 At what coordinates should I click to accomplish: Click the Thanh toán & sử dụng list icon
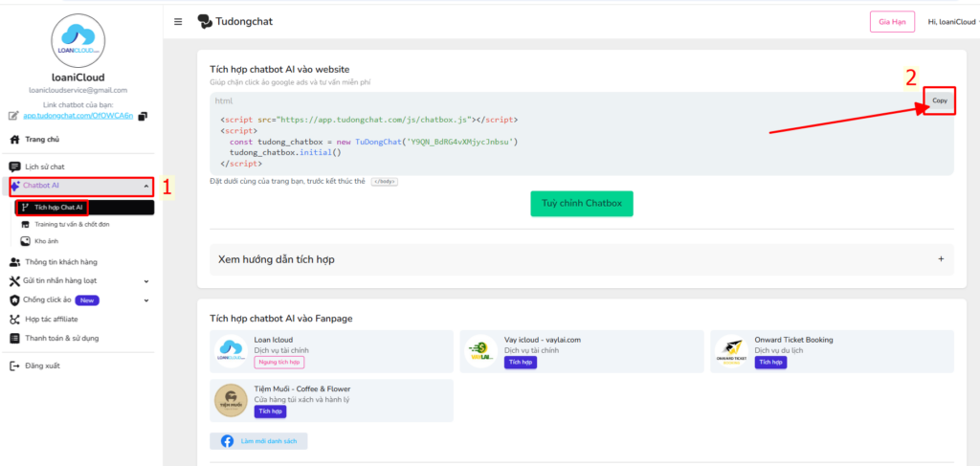click(15, 338)
